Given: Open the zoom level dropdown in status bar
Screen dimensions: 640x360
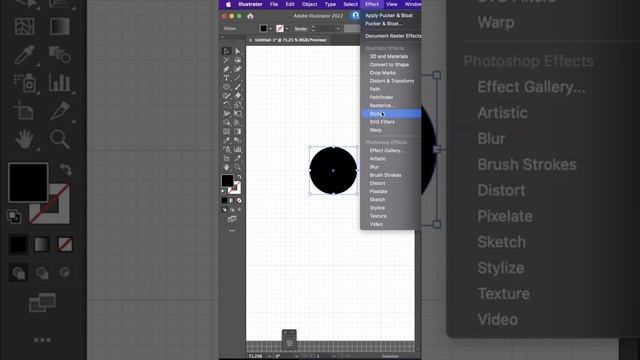Looking at the screenshot, I should [269, 356].
